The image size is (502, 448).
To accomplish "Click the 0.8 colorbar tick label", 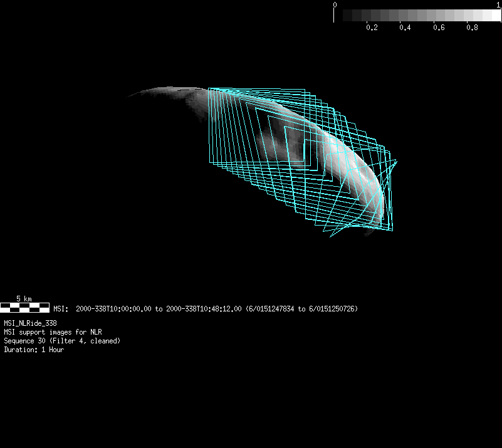I will tap(472, 28).
